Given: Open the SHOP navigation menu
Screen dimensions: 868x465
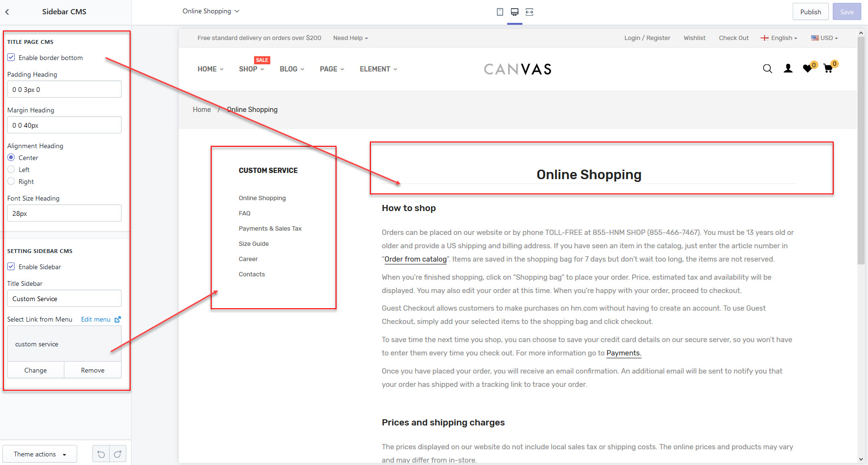Looking at the screenshot, I should [x=251, y=69].
